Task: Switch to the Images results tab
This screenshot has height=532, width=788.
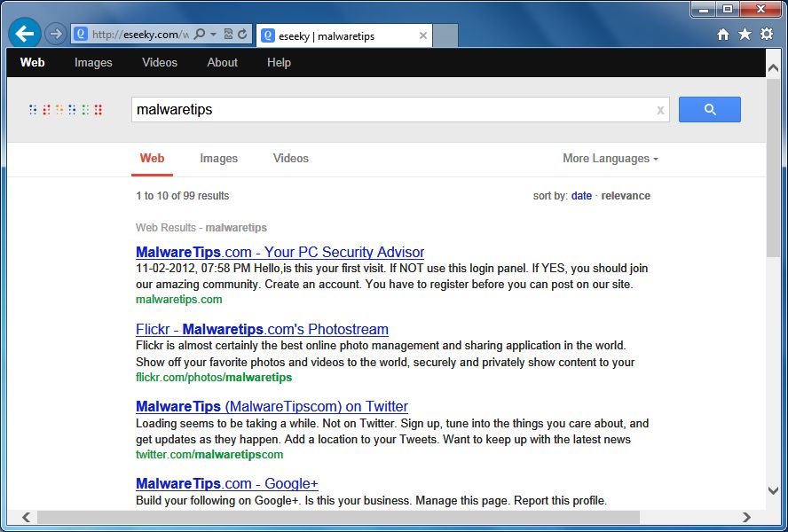Action: [x=218, y=158]
